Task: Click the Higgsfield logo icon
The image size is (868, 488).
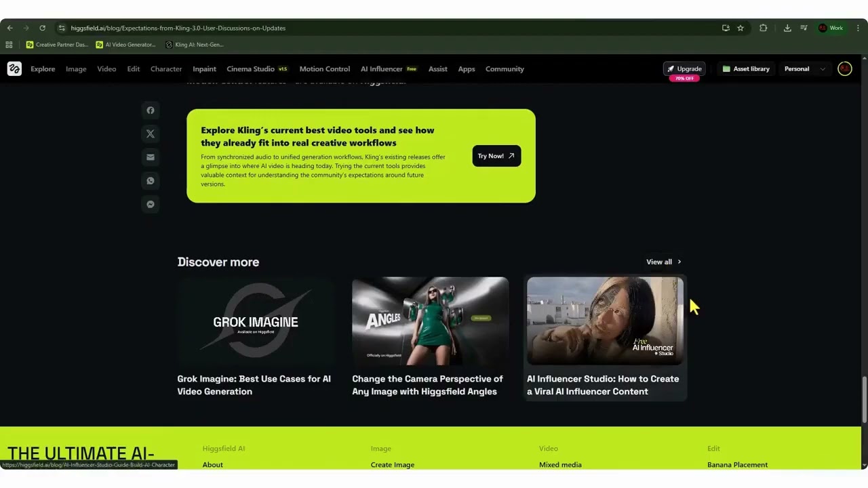Action: pyautogui.click(x=14, y=68)
